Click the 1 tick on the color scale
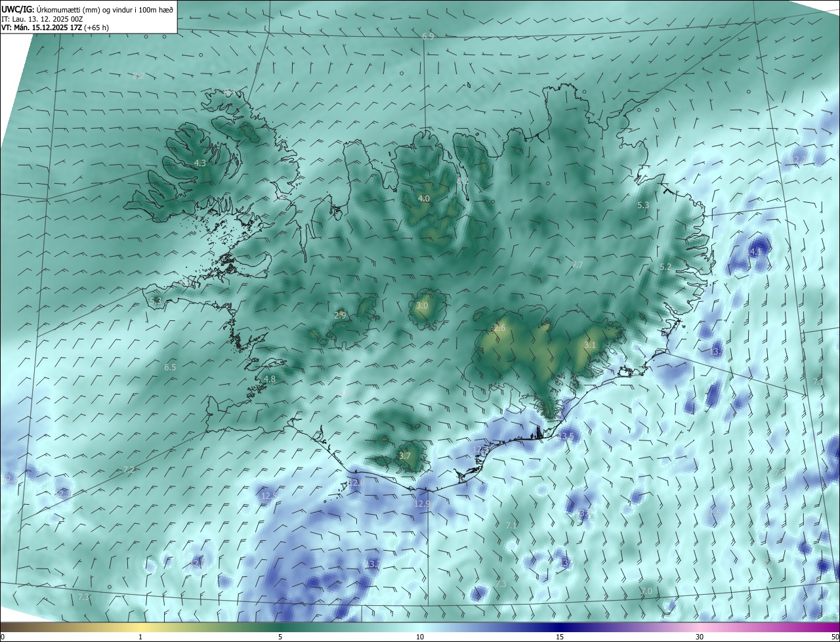This screenshot has height=642, width=840. point(140,637)
